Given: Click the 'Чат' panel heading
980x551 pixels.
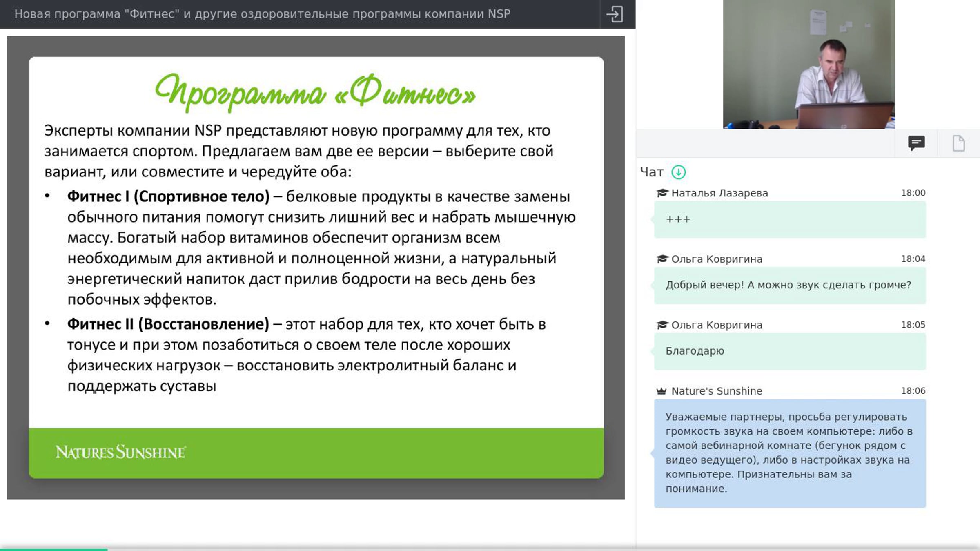Looking at the screenshot, I should click(x=652, y=172).
